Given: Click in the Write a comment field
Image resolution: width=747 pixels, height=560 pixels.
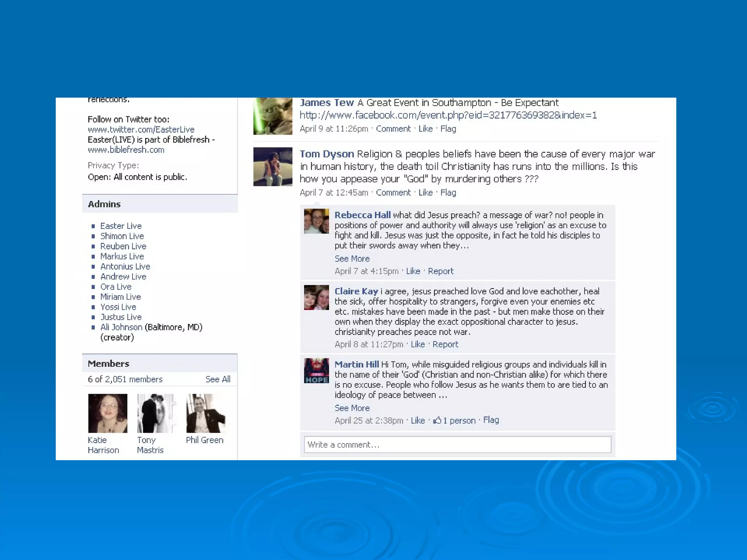Looking at the screenshot, I should pos(457,444).
